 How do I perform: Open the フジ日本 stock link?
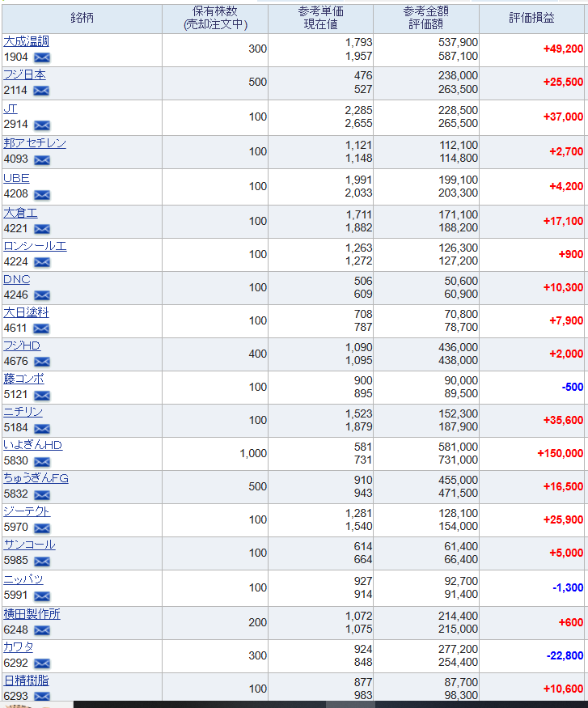point(24,74)
